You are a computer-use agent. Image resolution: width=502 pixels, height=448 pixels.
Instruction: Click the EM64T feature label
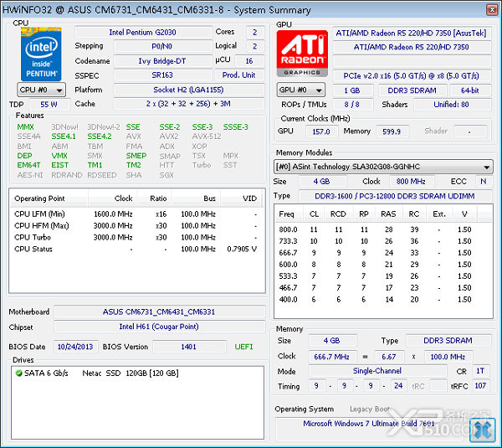[x=28, y=165]
